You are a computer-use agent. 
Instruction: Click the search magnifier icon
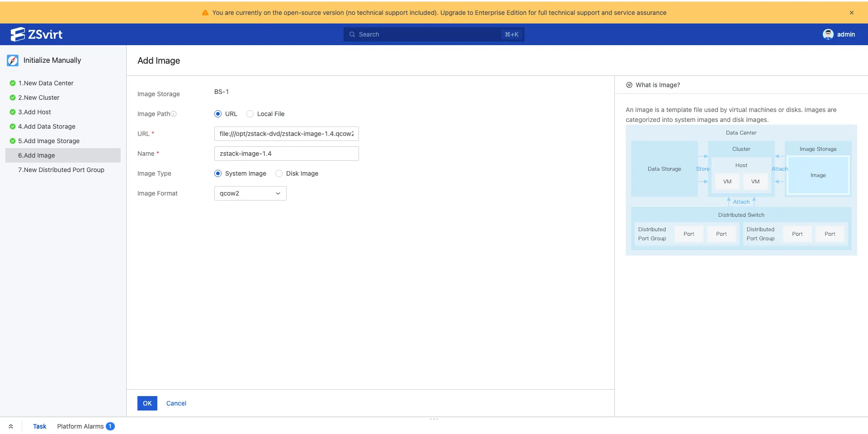click(352, 34)
